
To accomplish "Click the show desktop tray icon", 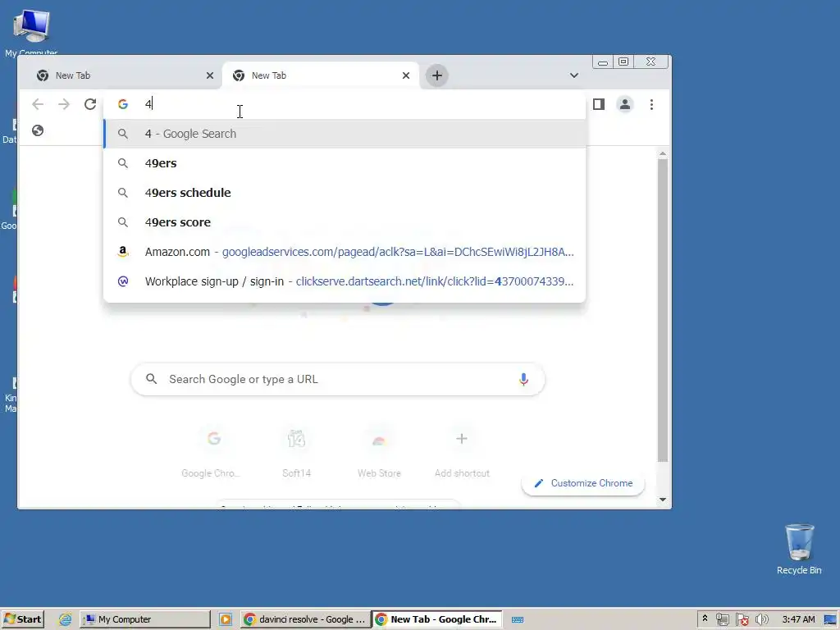I will tap(830, 620).
